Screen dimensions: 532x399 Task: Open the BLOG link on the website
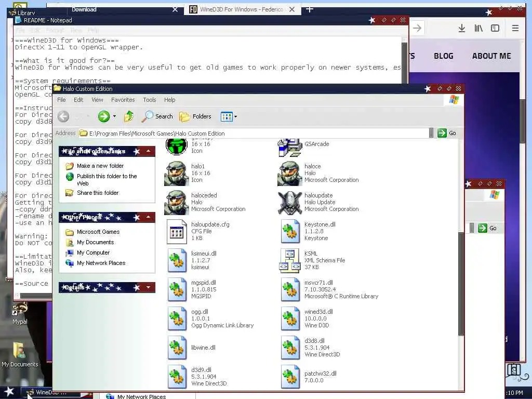tap(444, 56)
